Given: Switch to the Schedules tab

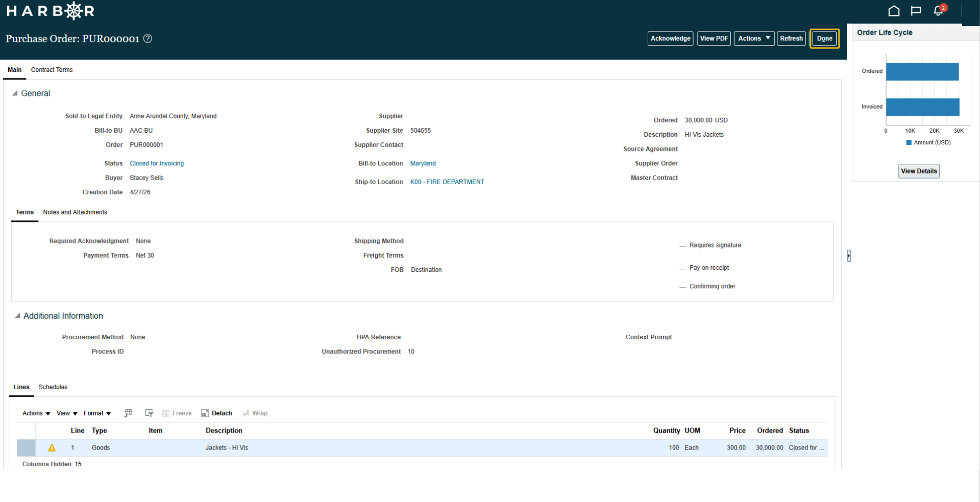Looking at the screenshot, I should 53,387.
